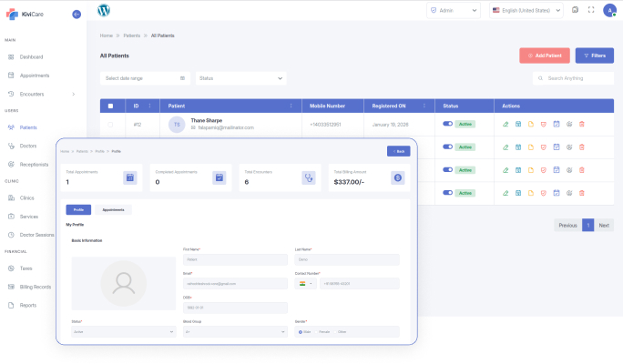This screenshot has width=623, height=364.
Task: Click the Back button in profile panel
Action: click(x=399, y=151)
